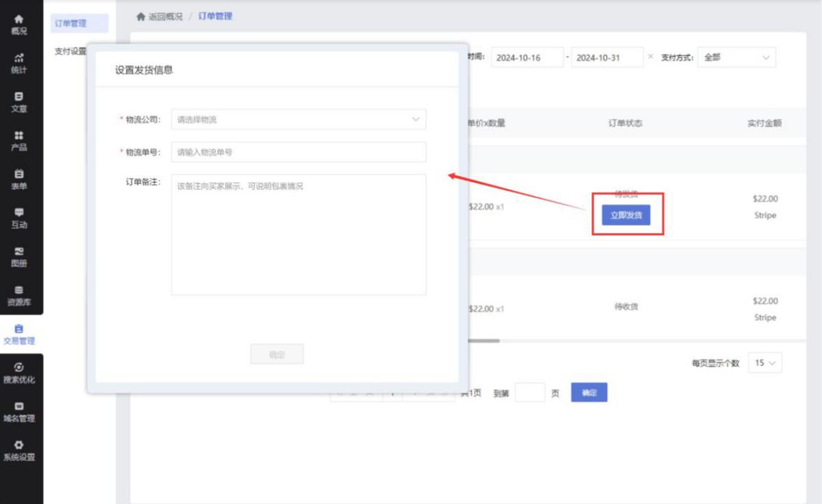This screenshot has height=504, width=822.
Task: Select the 订单管理 order management tab
Action: [78, 23]
